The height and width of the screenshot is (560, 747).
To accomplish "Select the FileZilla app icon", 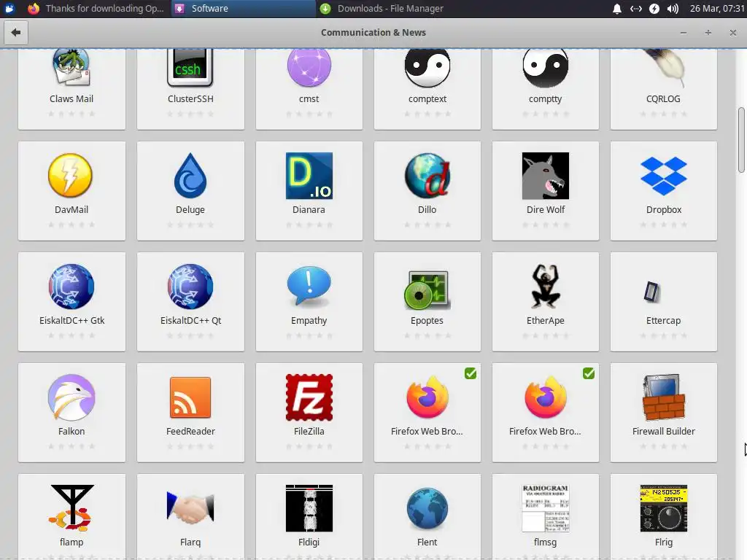I will pos(309,397).
